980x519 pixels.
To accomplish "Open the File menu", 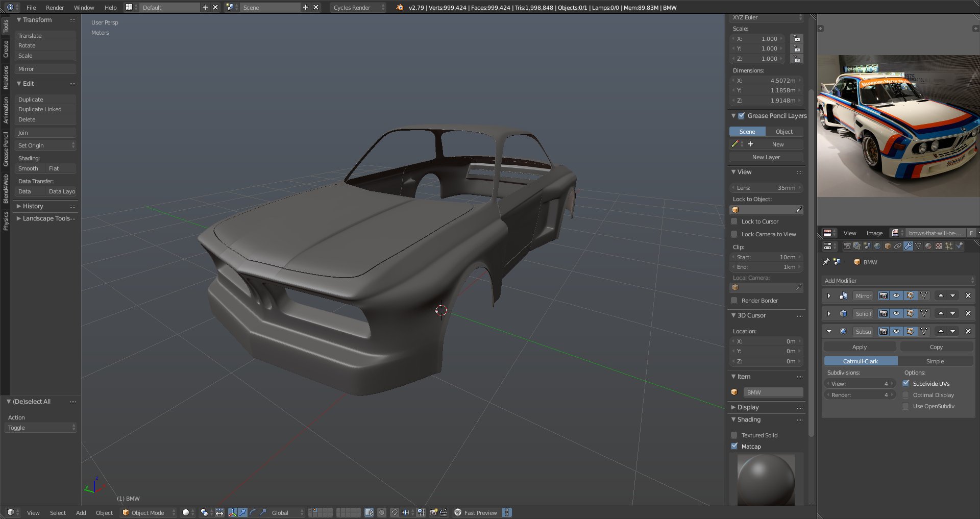I will click(x=31, y=7).
